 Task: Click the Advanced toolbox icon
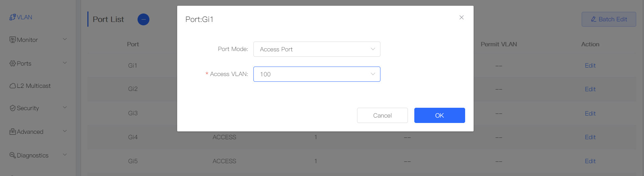13,132
